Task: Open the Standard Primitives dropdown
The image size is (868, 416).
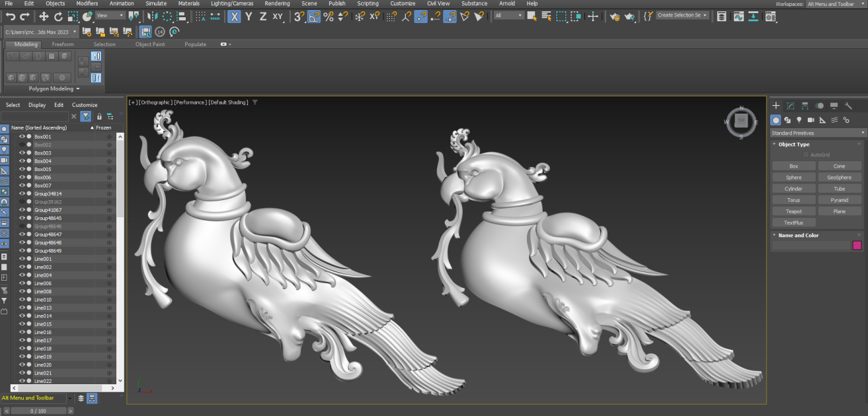Action: coord(818,133)
